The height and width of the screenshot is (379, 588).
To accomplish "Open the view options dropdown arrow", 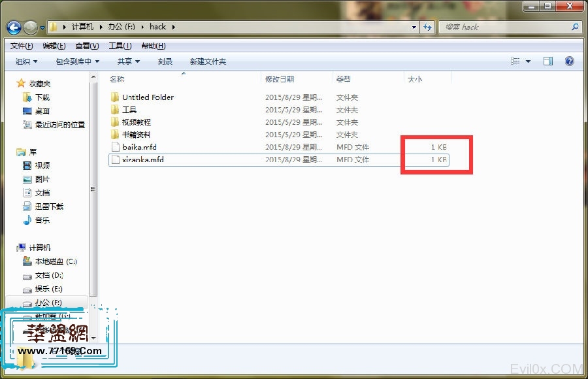I will coord(528,61).
